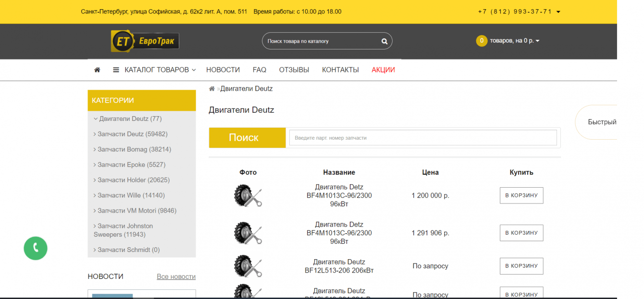Viewport: 644px width, 299px height.
Task: Click the ЕвроТрак logo
Action: click(145, 41)
